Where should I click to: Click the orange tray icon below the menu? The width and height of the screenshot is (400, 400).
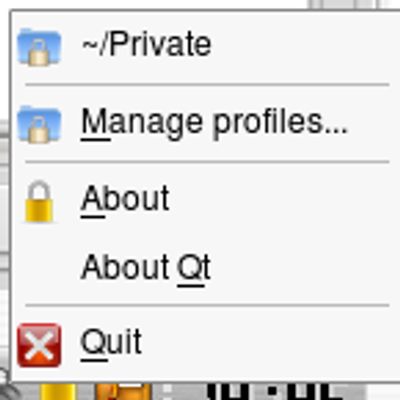123,391
